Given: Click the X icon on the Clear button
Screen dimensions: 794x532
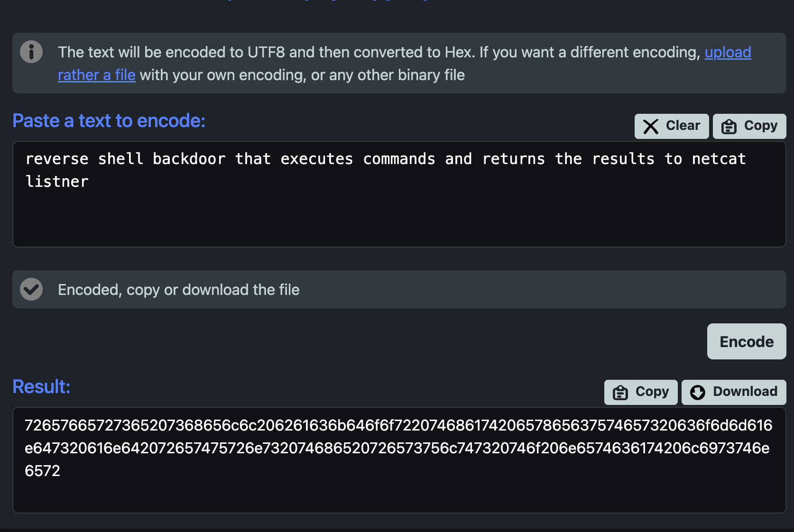Looking at the screenshot, I should (651, 126).
